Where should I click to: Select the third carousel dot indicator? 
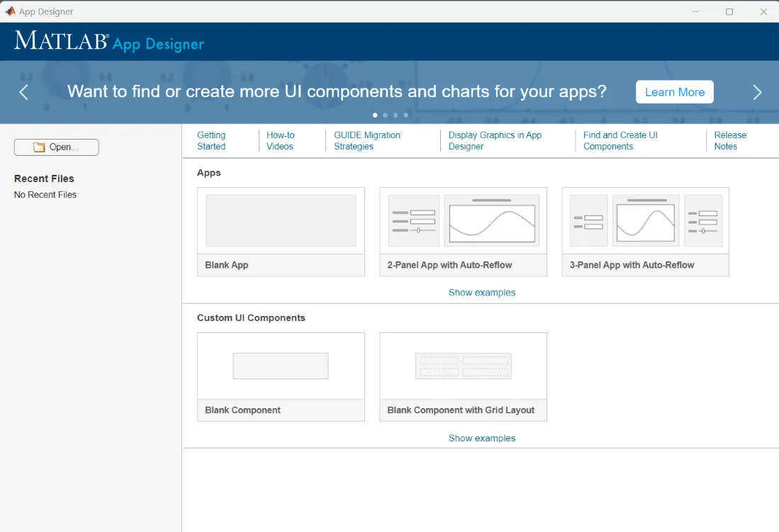pyautogui.click(x=396, y=115)
